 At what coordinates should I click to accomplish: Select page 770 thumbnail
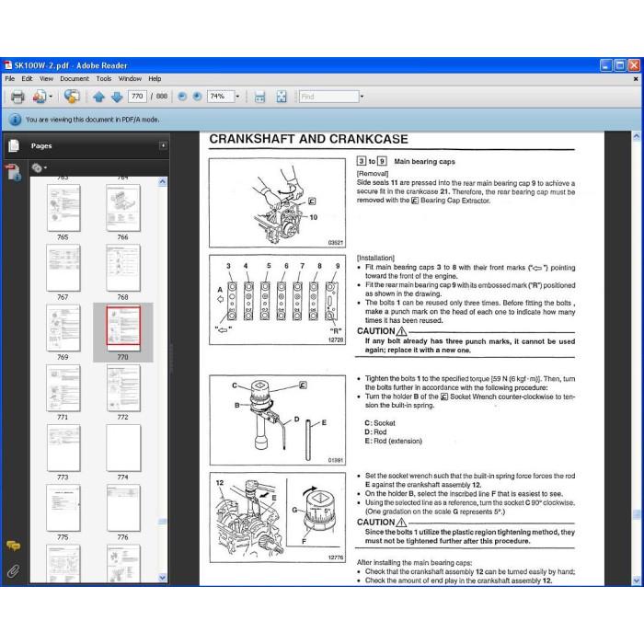(x=123, y=328)
